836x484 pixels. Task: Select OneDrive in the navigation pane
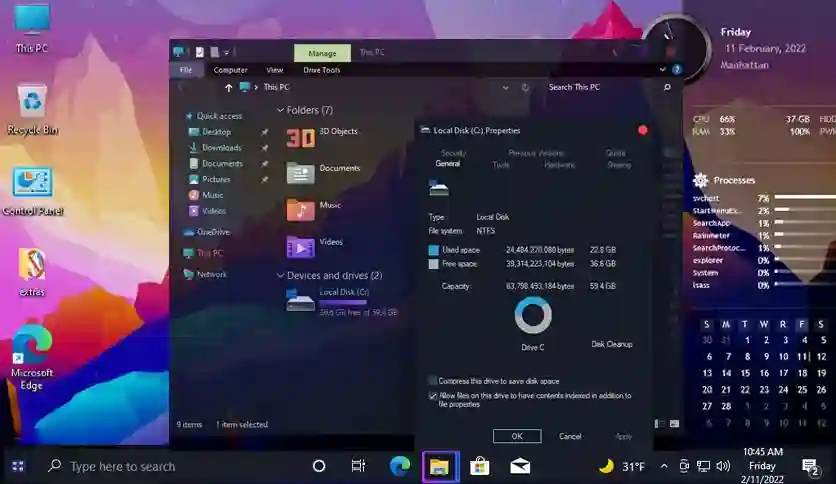pyautogui.click(x=207, y=232)
